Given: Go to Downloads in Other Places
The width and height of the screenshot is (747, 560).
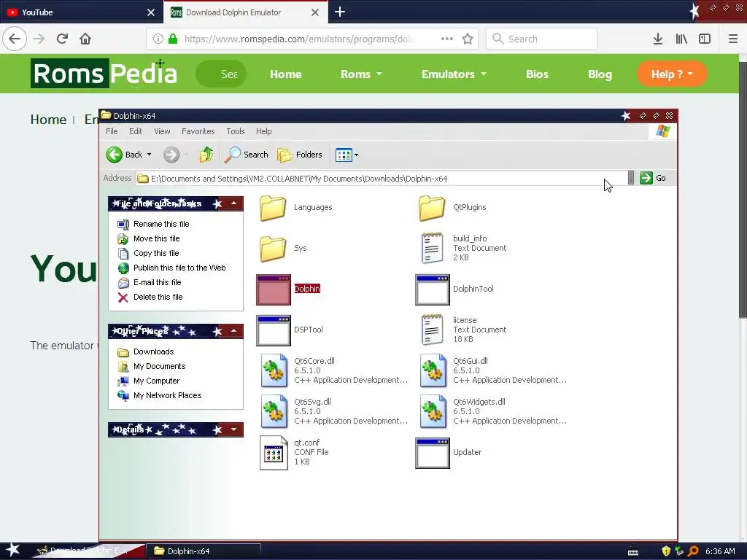Looking at the screenshot, I should click(146, 352).
